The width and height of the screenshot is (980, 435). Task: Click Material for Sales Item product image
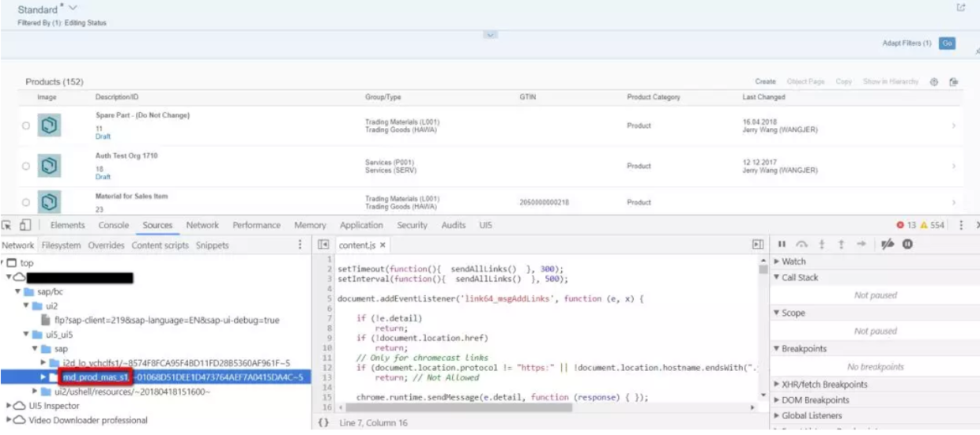51,202
